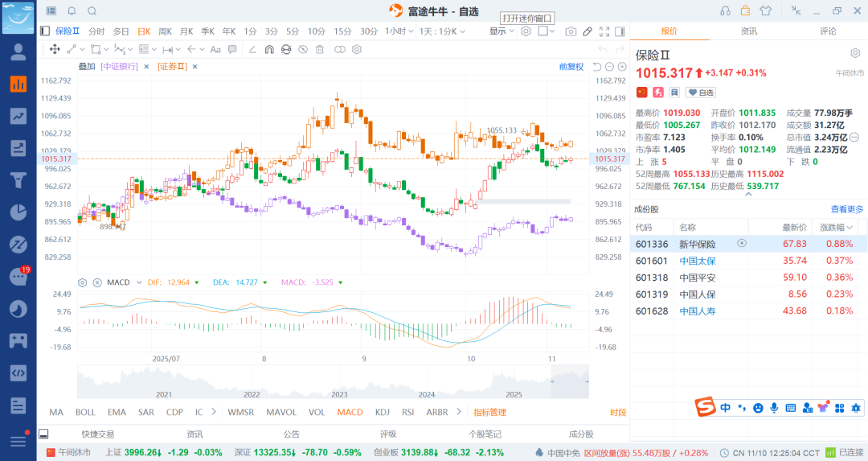Screen dimensions: 868x461
Task: Toggle the 自选 watchlist heart button
Action: click(x=702, y=93)
